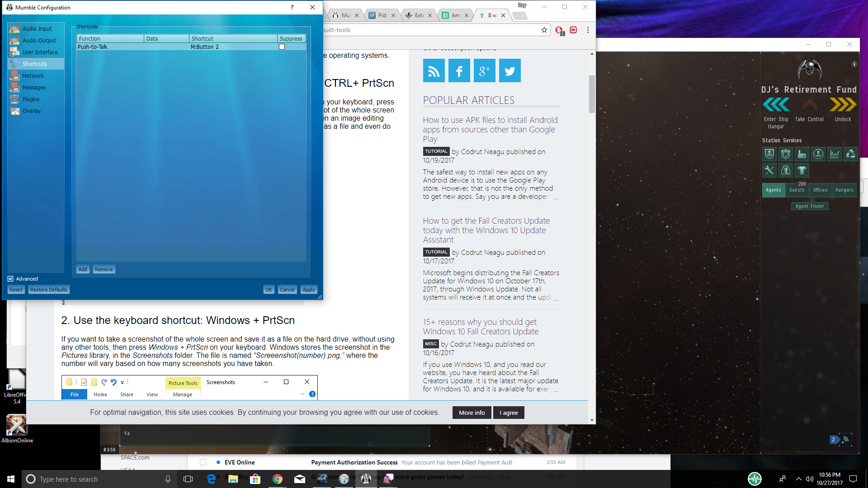
Task: Click Agent Finder button in EVE
Action: pos(810,206)
